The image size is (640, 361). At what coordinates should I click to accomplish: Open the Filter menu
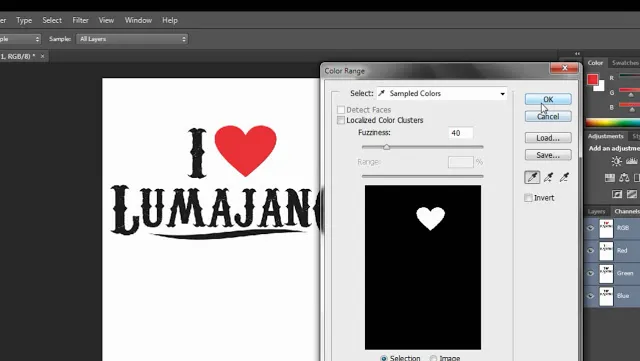[x=80, y=20]
